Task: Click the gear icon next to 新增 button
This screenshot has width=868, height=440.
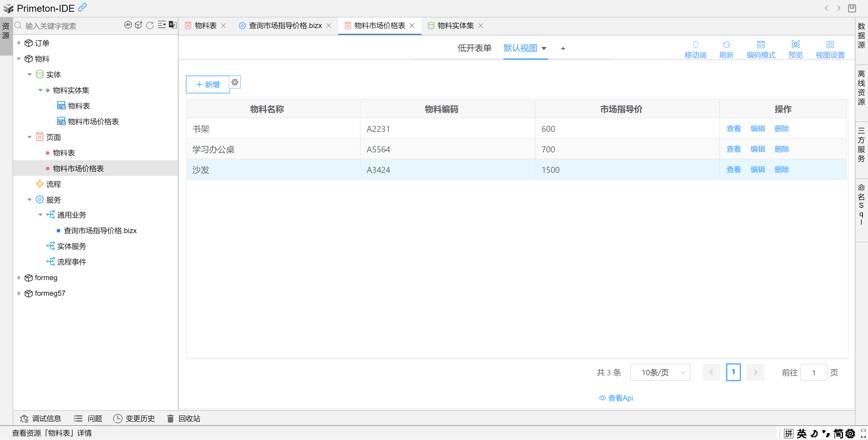Action: click(x=235, y=83)
